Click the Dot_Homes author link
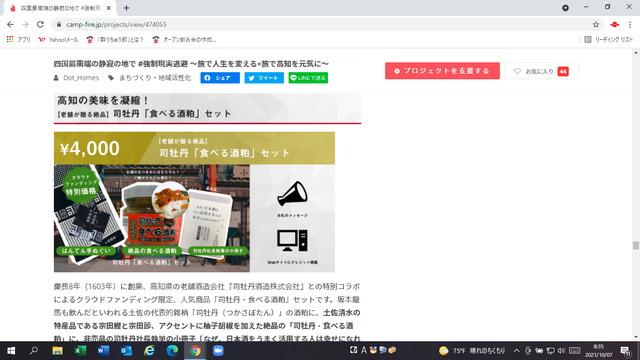Image resolution: width=640 pixels, height=360 pixels. (x=81, y=78)
